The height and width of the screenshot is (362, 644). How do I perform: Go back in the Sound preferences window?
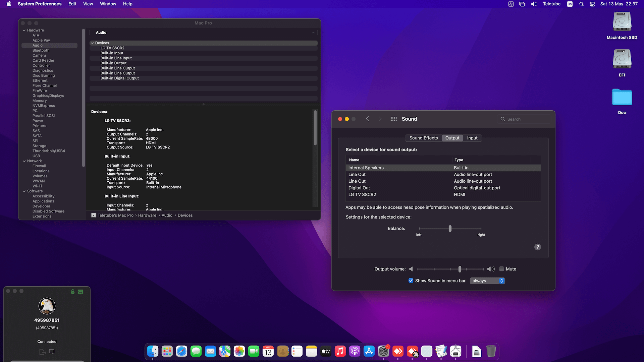click(368, 119)
